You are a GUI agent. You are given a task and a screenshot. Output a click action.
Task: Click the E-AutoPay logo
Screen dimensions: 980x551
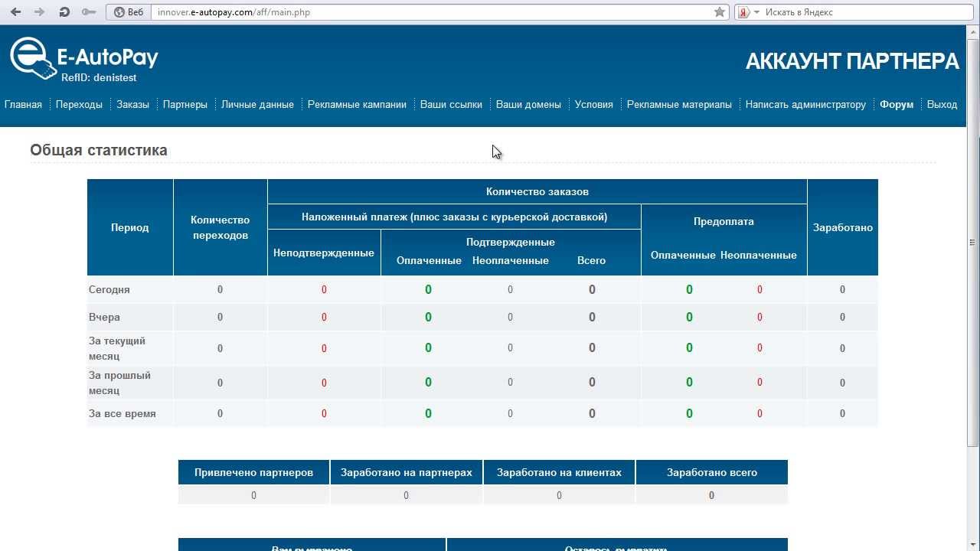coord(83,58)
